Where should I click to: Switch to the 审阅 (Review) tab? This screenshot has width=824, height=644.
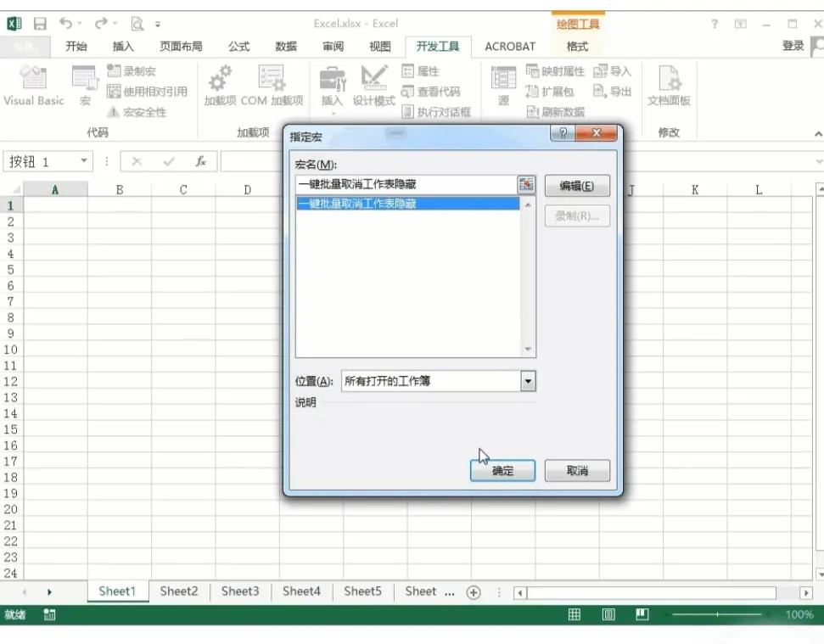tap(334, 46)
